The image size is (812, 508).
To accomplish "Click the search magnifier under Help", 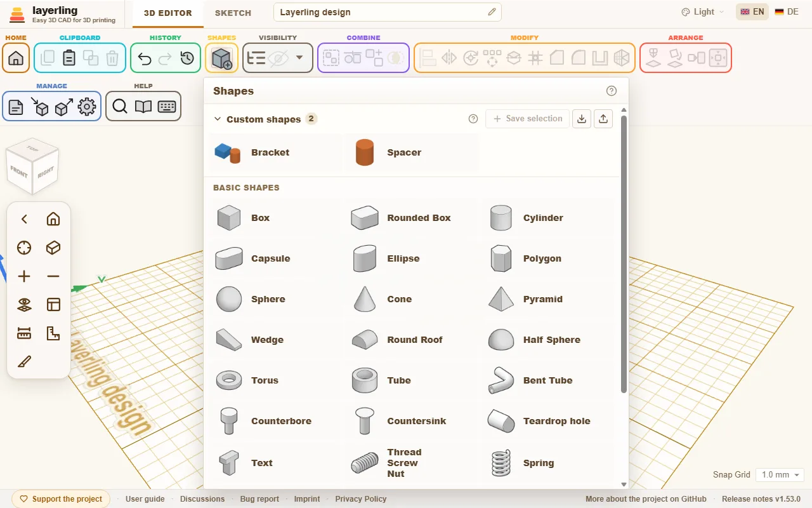I will coord(120,107).
